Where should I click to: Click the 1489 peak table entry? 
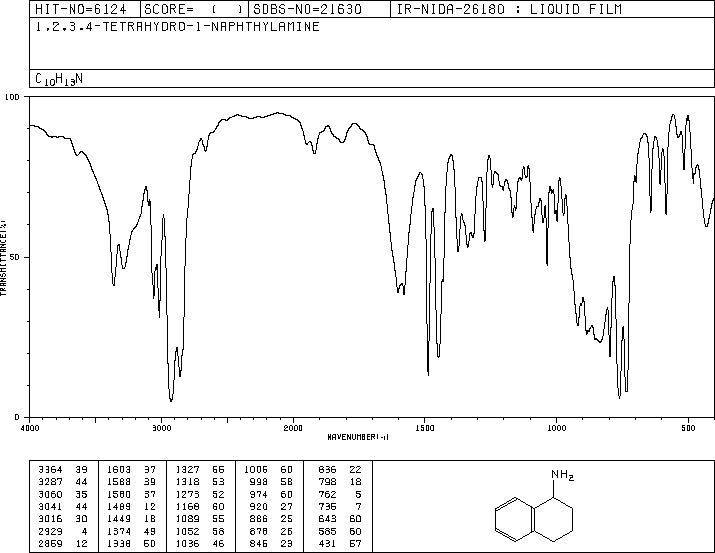click(x=131, y=506)
